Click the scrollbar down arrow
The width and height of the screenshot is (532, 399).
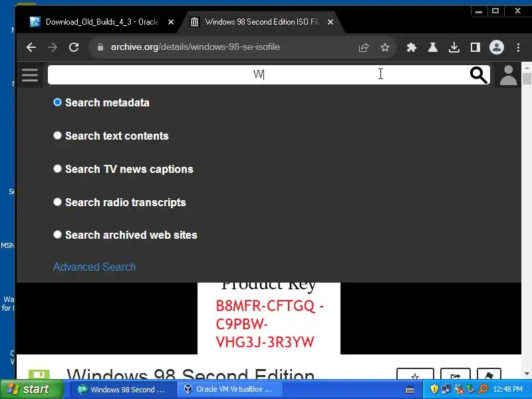527,374
